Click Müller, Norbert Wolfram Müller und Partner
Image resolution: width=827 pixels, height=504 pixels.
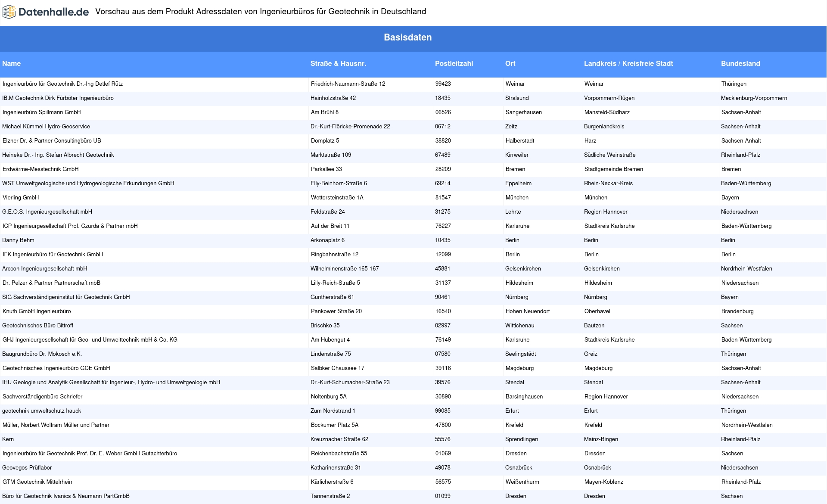pos(56,425)
